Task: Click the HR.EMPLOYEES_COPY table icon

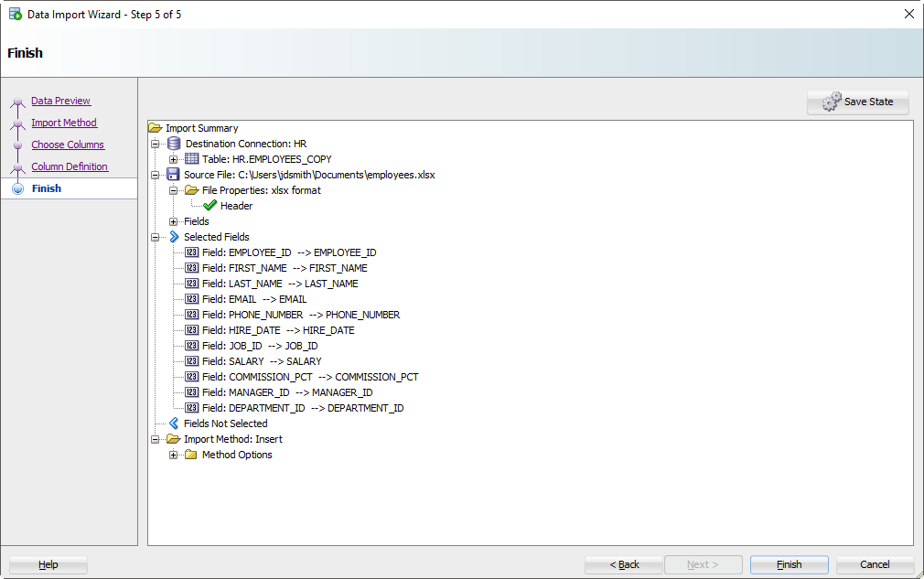Action: [x=191, y=159]
